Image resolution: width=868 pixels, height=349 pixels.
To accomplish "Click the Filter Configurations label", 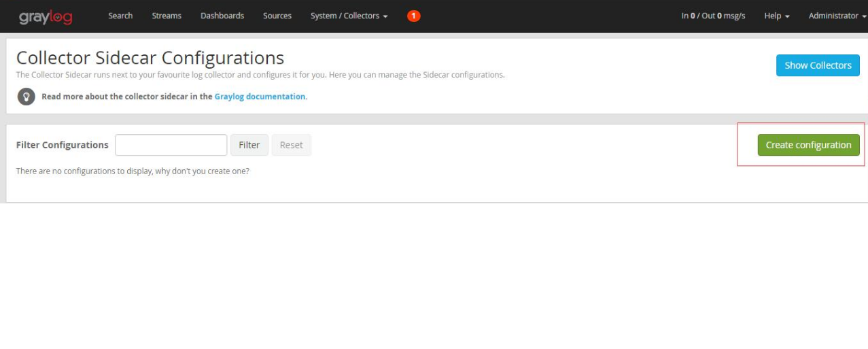I will [x=62, y=145].
